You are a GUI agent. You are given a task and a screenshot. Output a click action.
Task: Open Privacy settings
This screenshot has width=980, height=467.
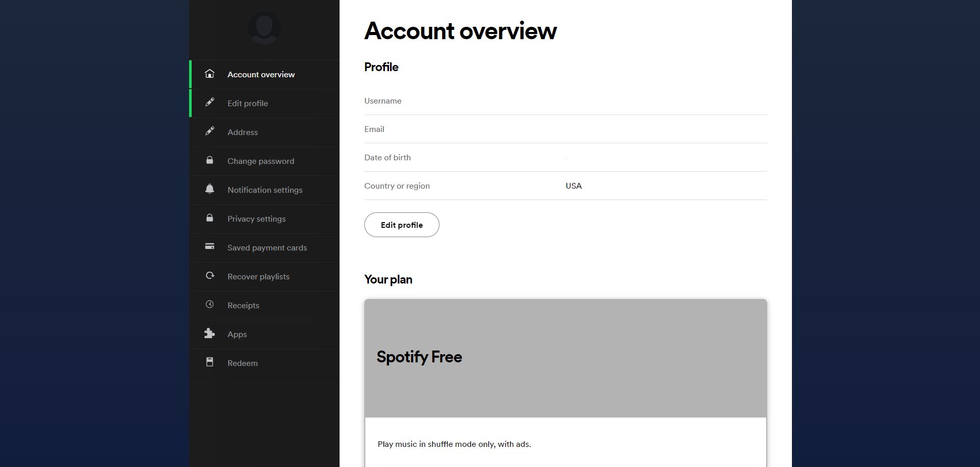tap(264, 219)
